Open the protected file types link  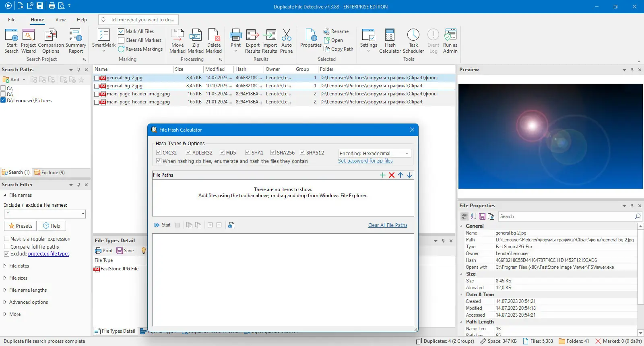click(49, 254)
